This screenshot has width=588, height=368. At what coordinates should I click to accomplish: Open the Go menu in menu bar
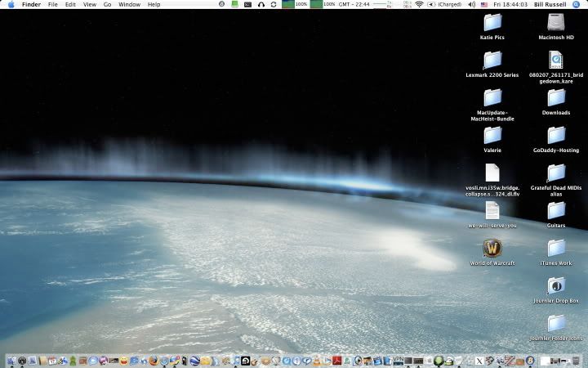click(x=107, y=4)
